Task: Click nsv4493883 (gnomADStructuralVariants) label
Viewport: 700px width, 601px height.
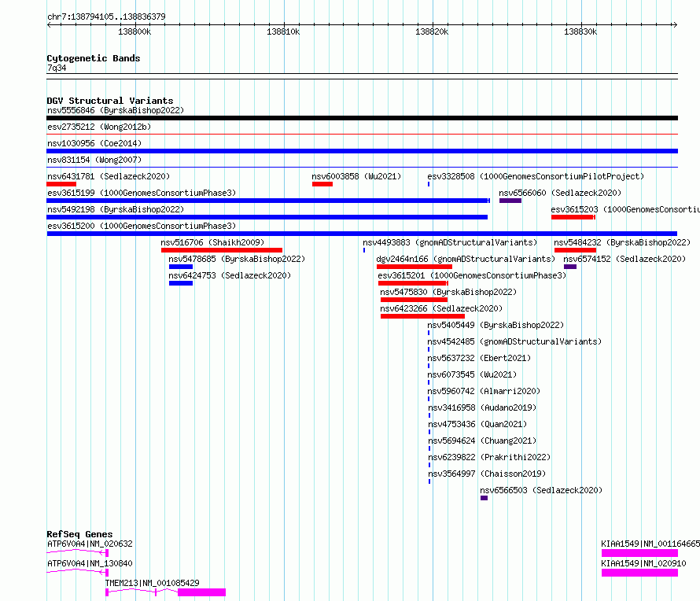Action: coord(450,242)
